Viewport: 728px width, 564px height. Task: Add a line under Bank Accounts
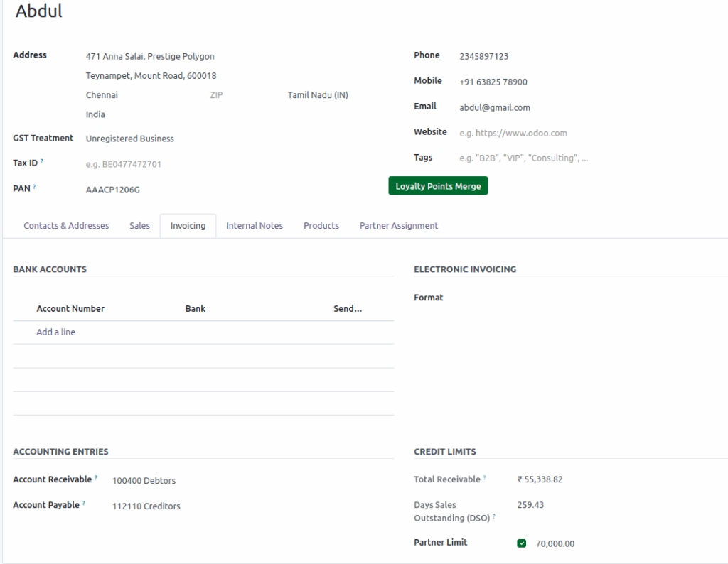(55, 332)
